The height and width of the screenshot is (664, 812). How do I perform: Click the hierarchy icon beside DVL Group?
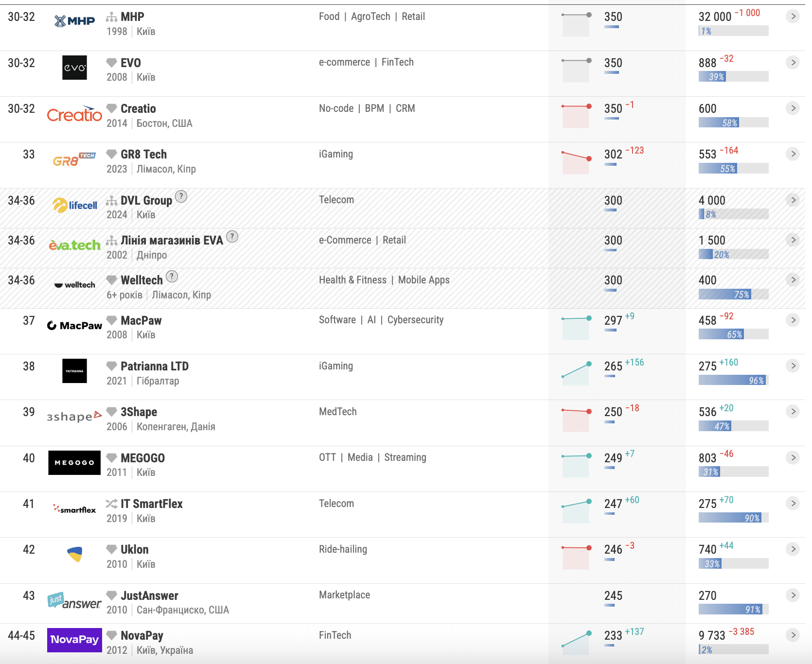(x=111, y=200)
